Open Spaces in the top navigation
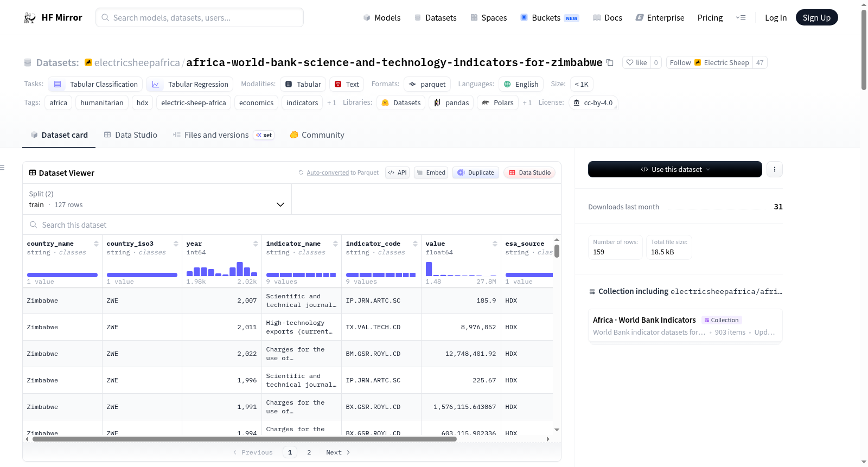Viewport: 868px width, 467px height. [x=488, y=17]
